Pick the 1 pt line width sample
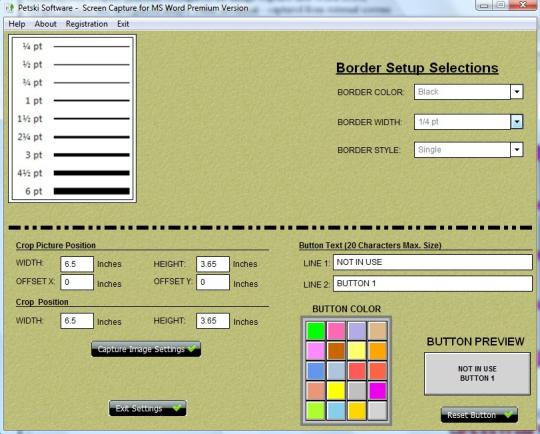The image size is (540, 434). click(76, 101)
